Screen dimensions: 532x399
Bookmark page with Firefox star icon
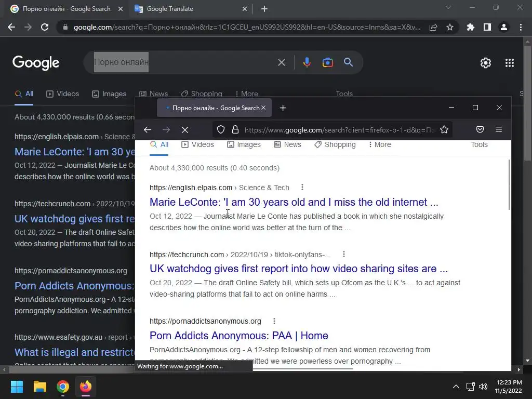point(444,129)
